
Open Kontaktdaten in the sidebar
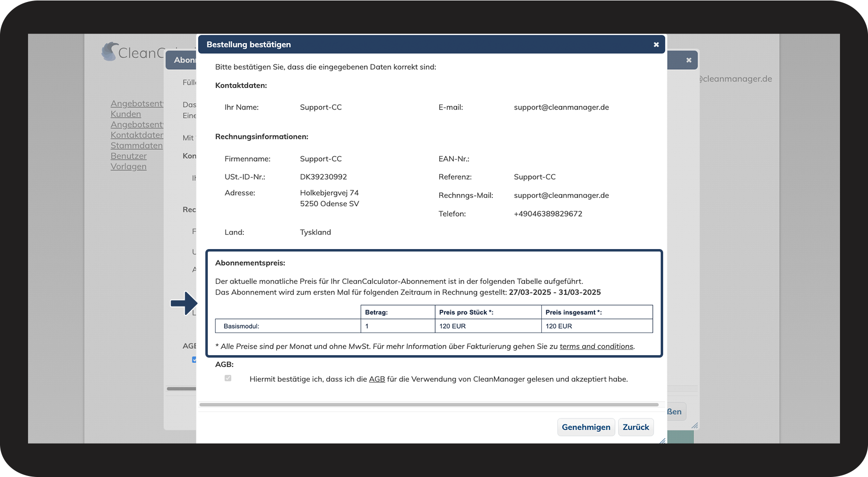[x=137, y=135]
